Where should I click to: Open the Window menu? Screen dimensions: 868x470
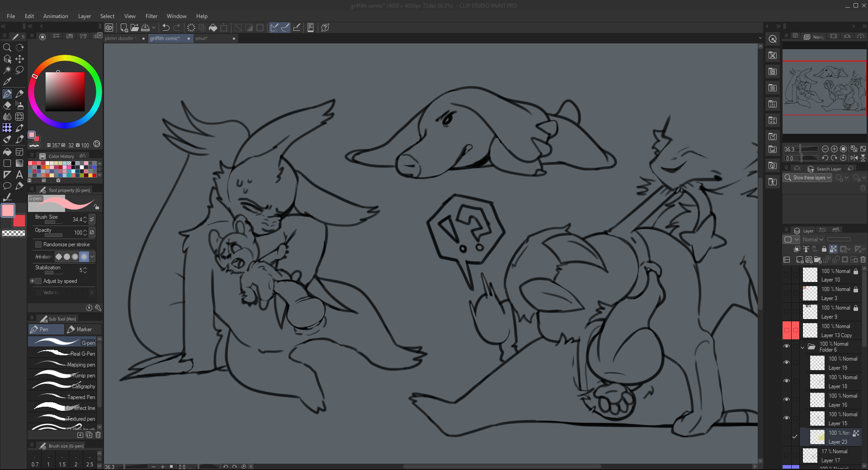click(176, 16)
